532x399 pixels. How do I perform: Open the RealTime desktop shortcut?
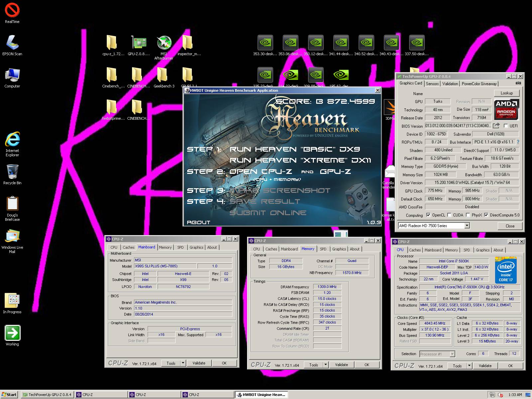[12, 13]
